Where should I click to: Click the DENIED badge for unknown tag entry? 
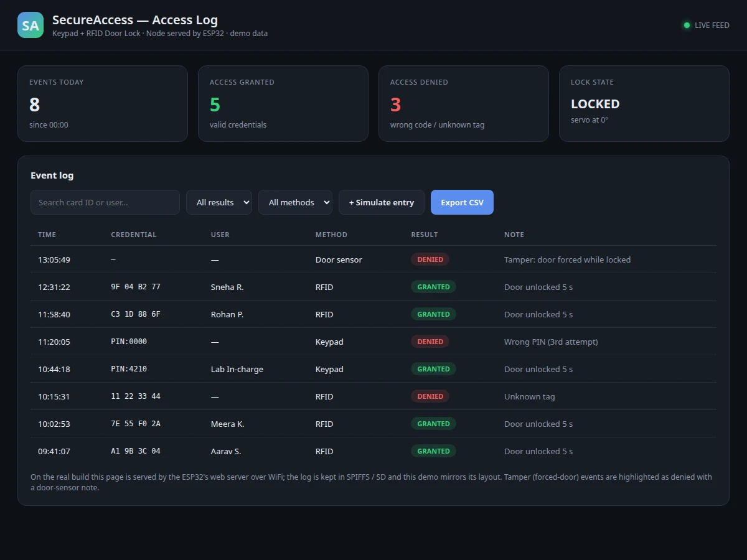pos(430,396)
